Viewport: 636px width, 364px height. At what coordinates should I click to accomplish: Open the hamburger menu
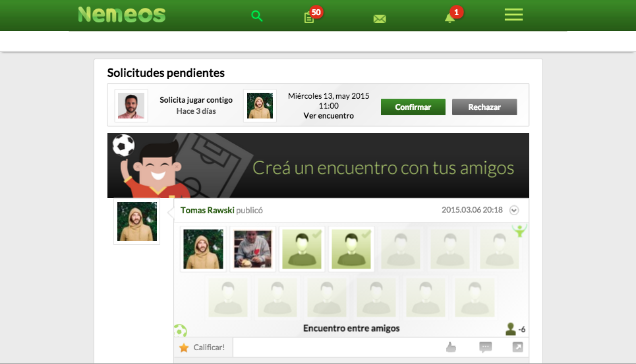(513, 14)
